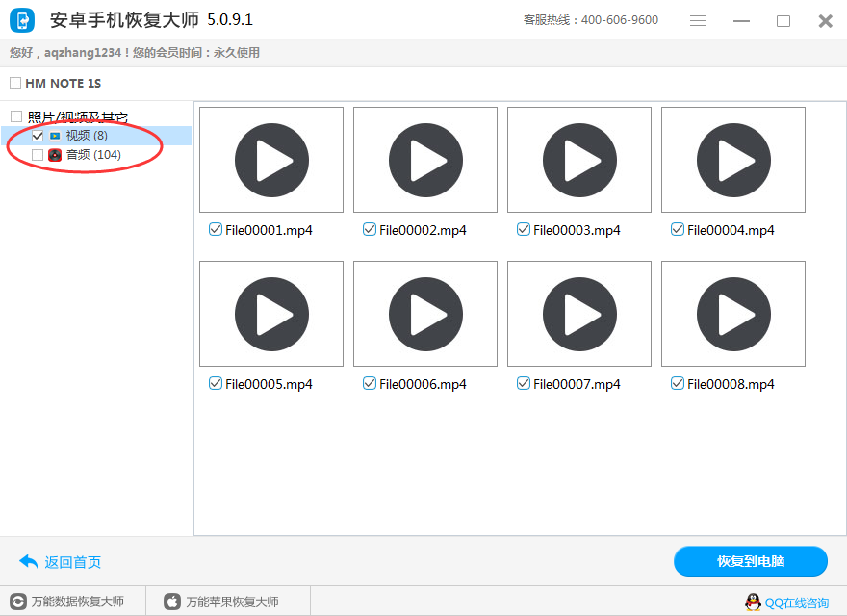Open File00008.mp4 video thumbnail
Screen dimensions: 847x616
click(733, 314)
